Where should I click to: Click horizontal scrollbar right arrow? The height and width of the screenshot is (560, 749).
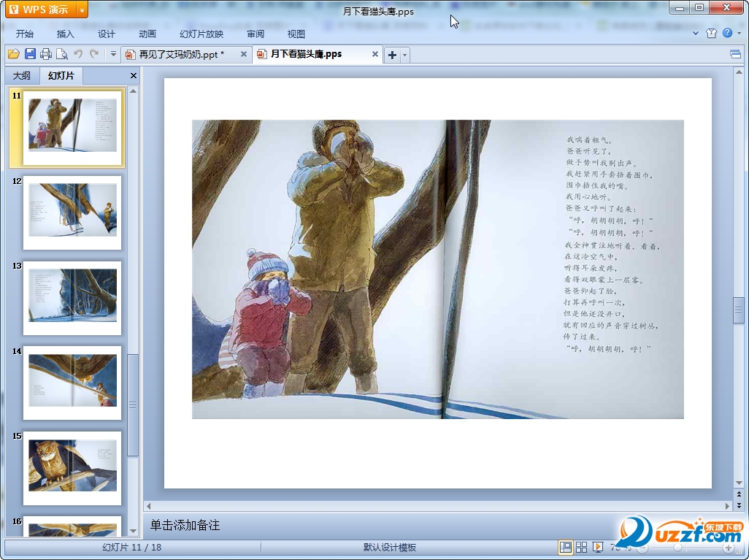[x=727, y=506]
